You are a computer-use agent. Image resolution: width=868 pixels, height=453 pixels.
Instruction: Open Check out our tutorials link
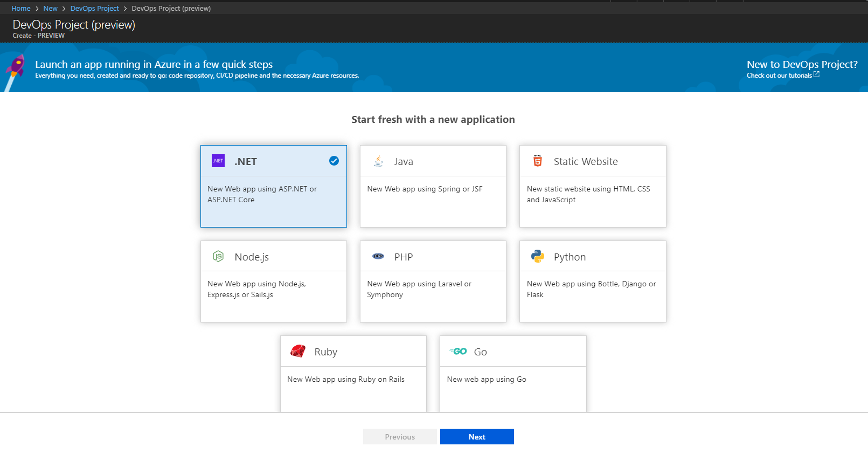[779, 75]
